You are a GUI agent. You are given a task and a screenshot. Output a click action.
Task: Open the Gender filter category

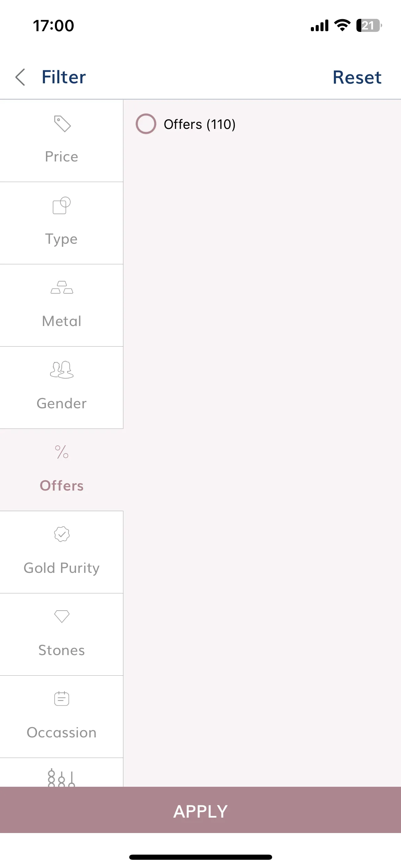click(62, 388)
